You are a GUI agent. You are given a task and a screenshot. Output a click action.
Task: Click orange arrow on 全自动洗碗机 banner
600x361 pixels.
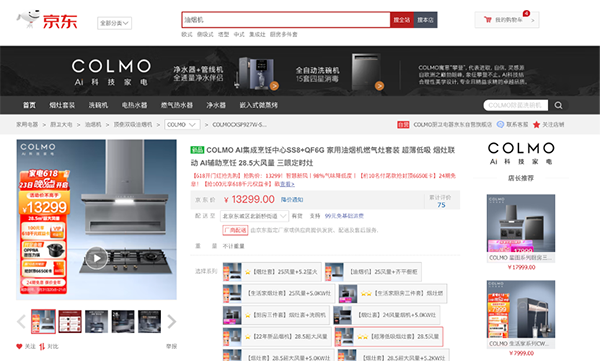point(379,86)
